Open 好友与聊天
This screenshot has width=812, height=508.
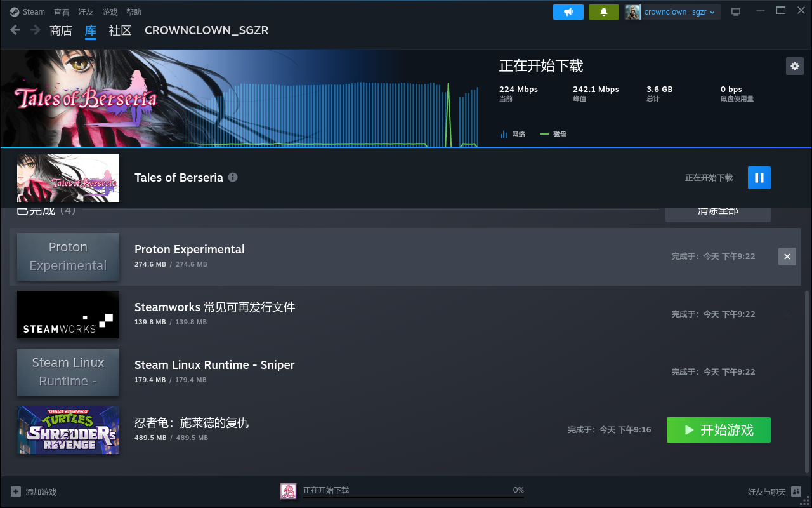pos(766,492)
